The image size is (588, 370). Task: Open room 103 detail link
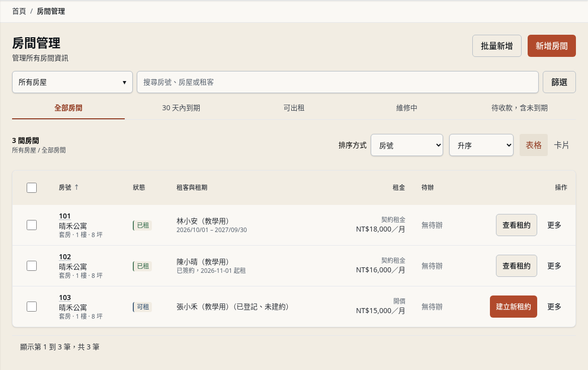point(64,298)
